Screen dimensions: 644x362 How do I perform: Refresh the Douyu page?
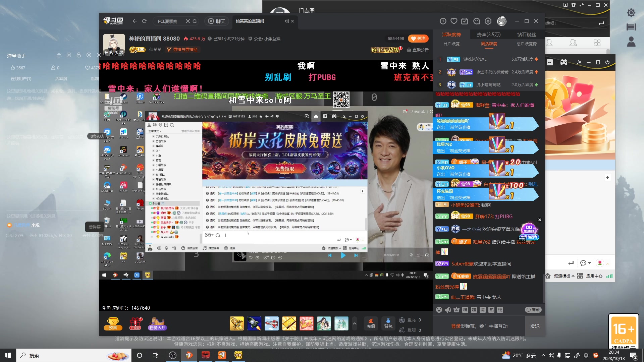pyautogui.click(x=144, y=21)
